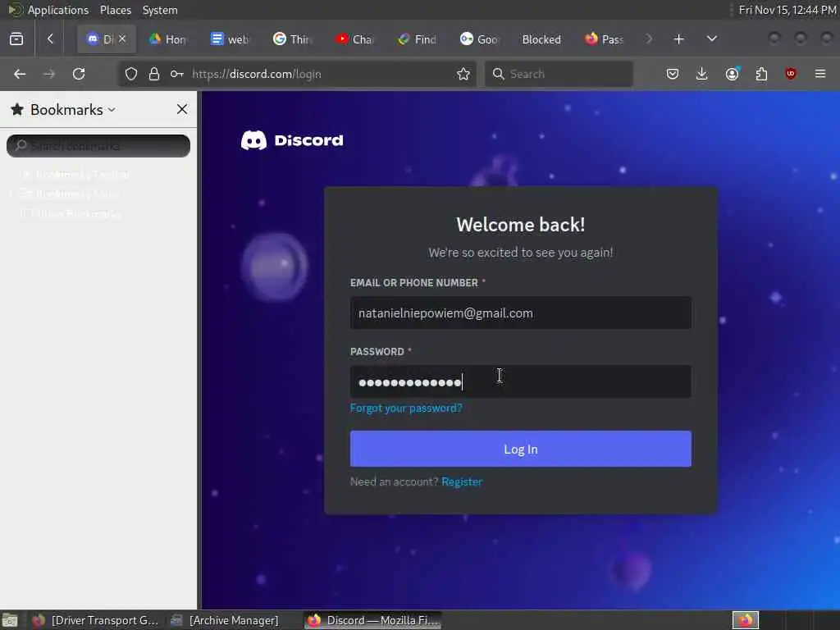This screenshot has width=840, height=630.
Task: Click the Discord logo on login page
Action: (293, 140)
